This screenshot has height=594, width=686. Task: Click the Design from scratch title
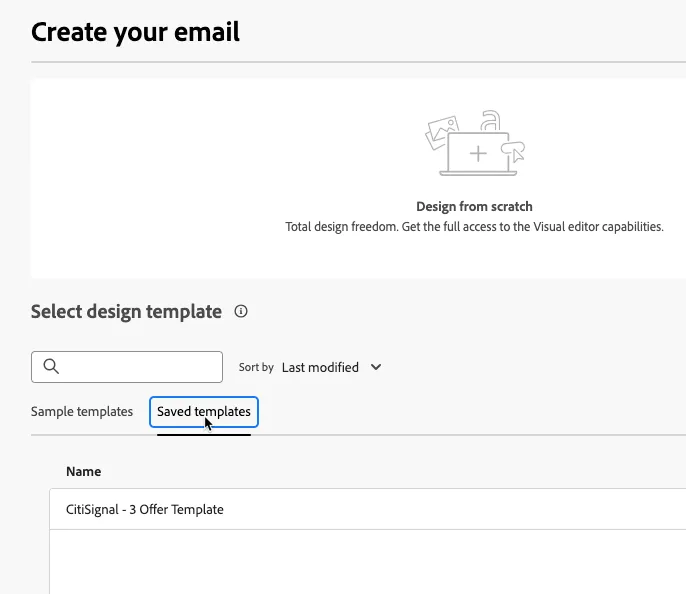tap(474, 206)
